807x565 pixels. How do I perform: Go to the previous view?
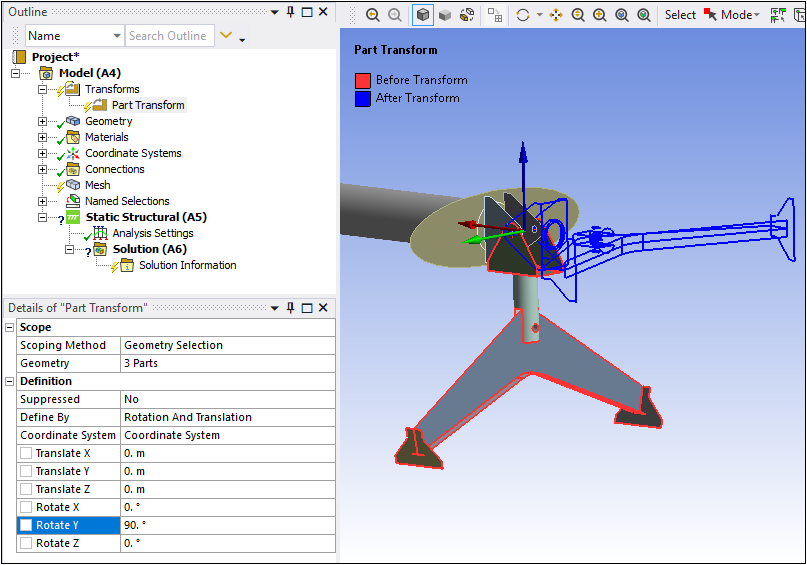coord(373,15)
